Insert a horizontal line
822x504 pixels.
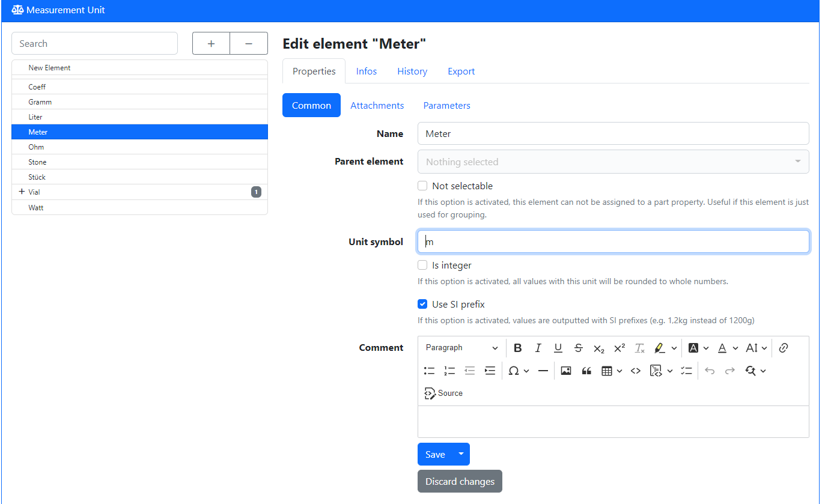pos(543,371)
